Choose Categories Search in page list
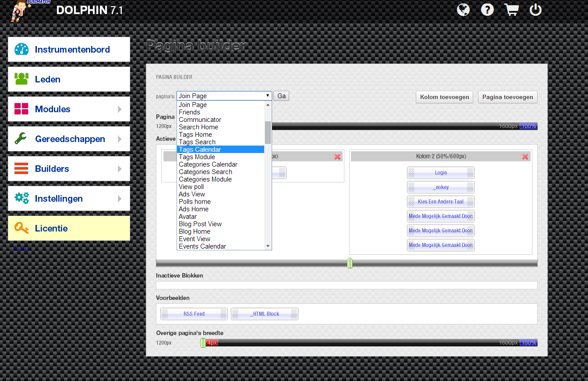 (x=205, y=172)
